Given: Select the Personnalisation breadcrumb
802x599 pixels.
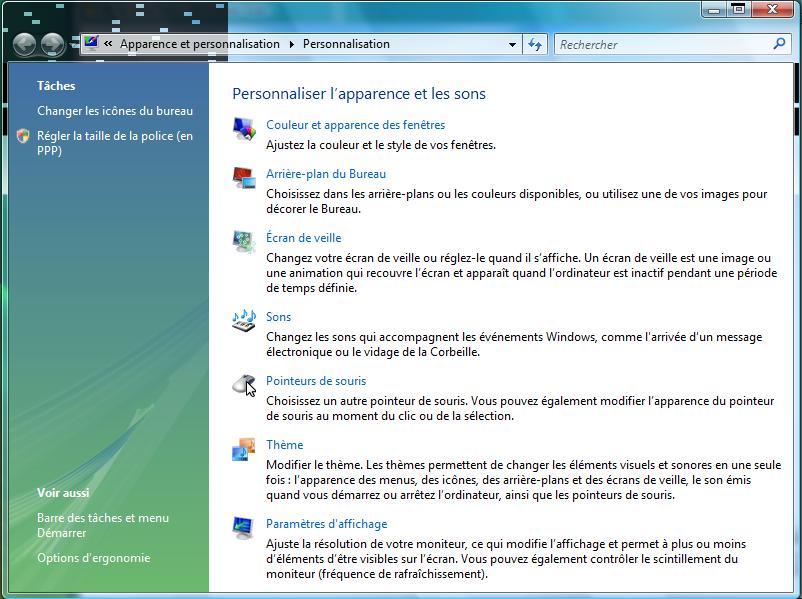Looking at the screenshot, I should (346, 44).
